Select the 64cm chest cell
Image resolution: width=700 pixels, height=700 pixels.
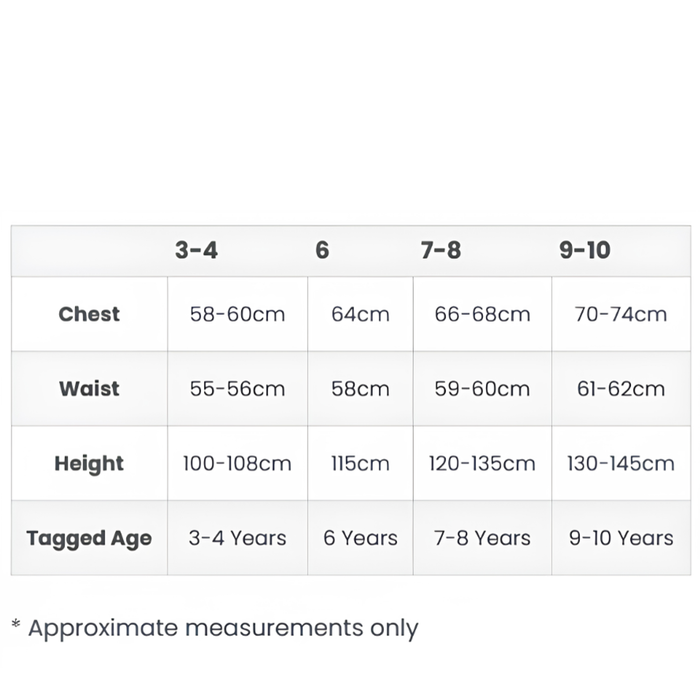(360, 314)
